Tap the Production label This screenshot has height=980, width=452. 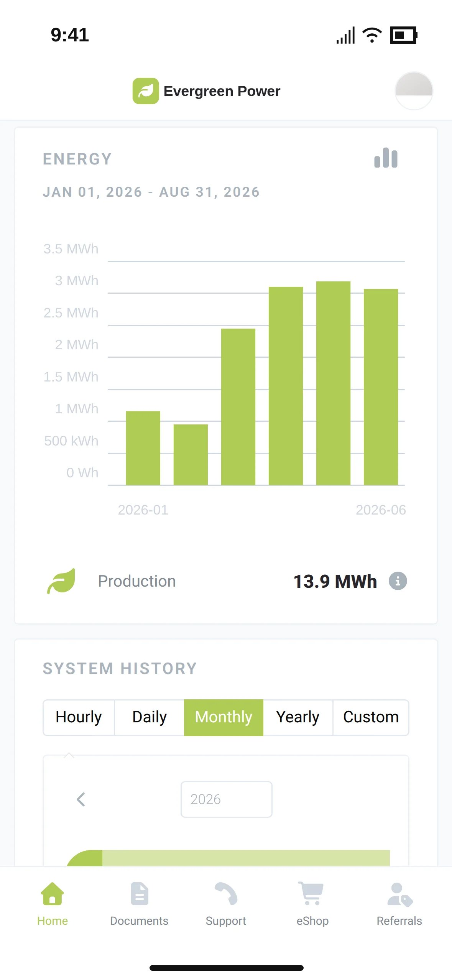click(137, 581)
